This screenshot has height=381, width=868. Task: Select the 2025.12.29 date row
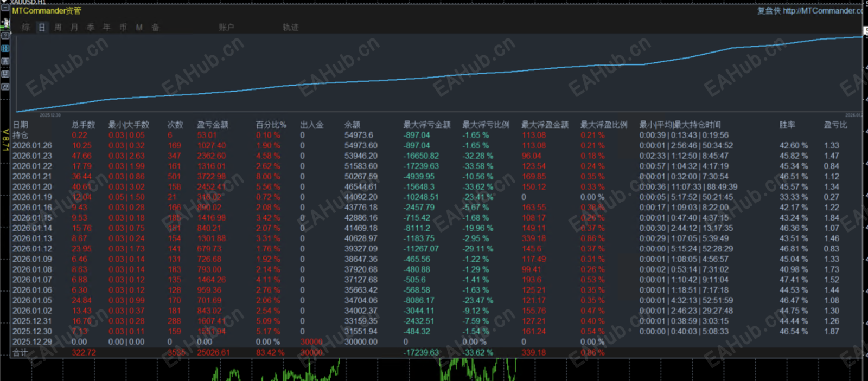click(33, 341)
